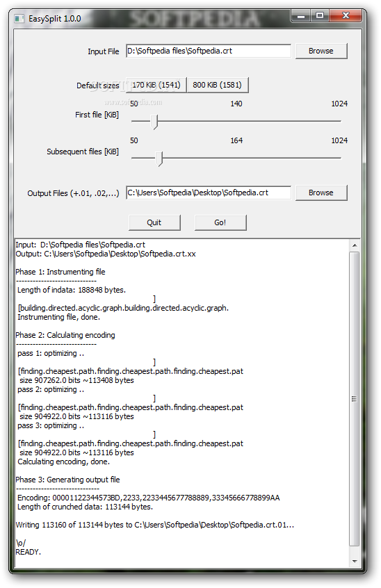Browse for the output files location
381x588 pixels.
[321, 193]
